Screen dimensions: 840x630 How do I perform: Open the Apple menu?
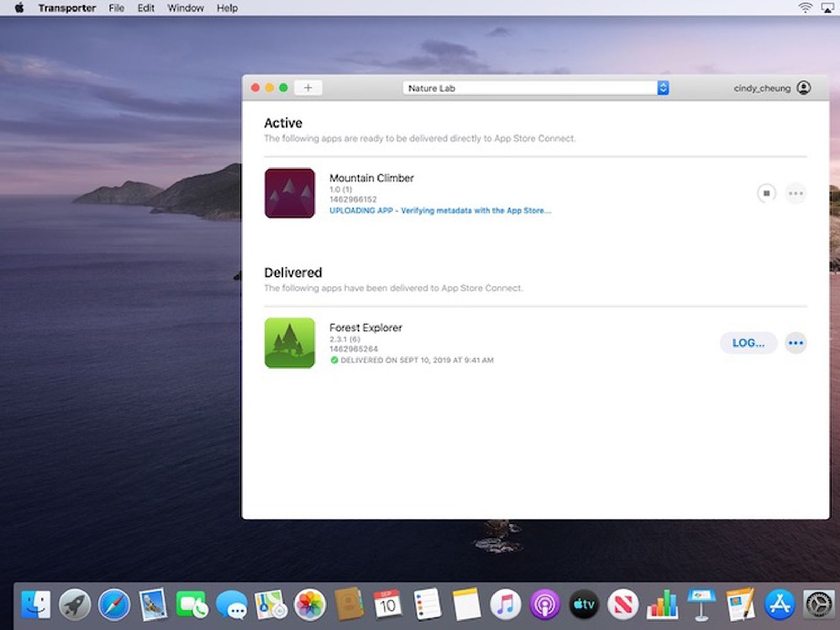click(x=19, y=8)
